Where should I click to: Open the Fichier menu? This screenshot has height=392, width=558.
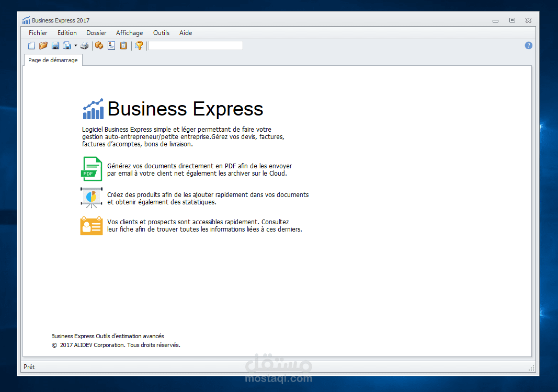(x=38, y=33)
